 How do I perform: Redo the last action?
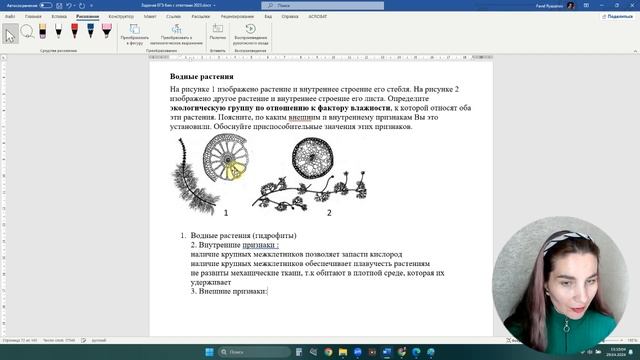[x=82, y=6]
